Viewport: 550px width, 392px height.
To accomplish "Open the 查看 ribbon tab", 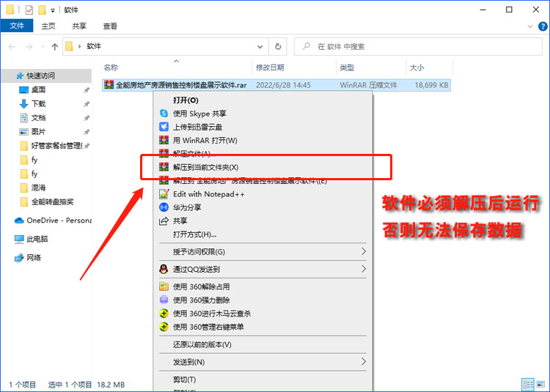I will tap(110, 26).
